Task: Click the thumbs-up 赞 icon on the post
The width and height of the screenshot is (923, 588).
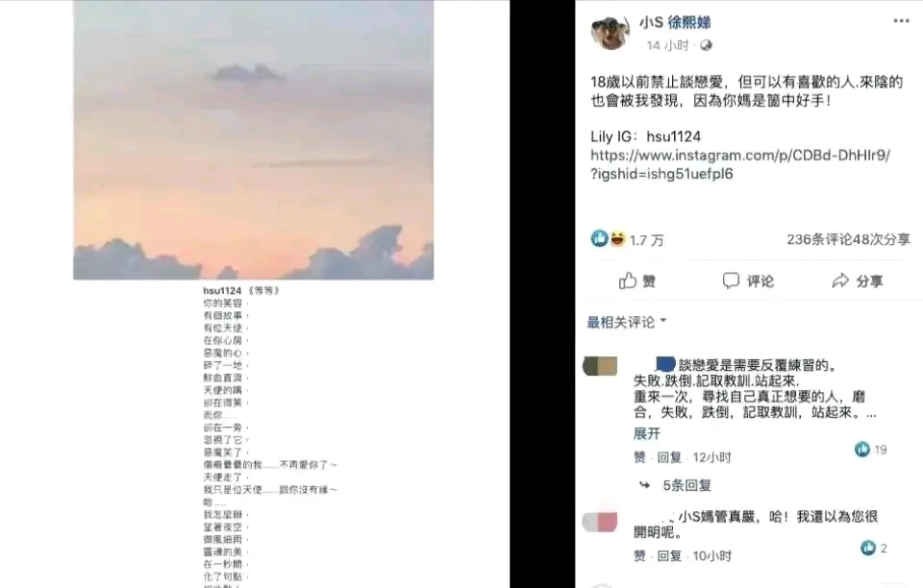Action: (628, 282)
